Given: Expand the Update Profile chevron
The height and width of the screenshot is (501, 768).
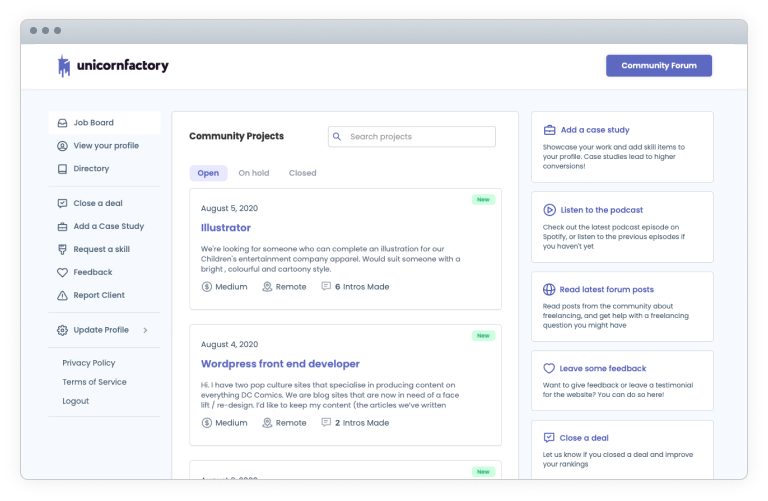Looking at the screenshot, I should coord(145,330).
